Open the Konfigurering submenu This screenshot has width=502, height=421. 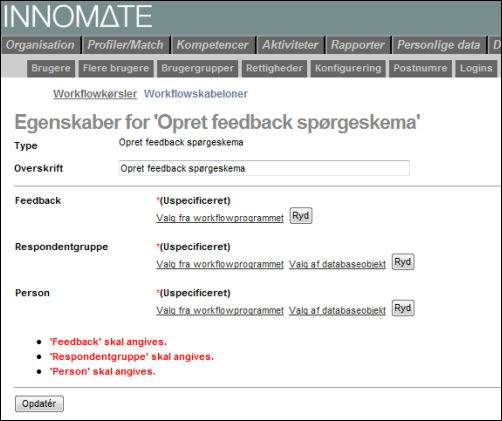348,68
